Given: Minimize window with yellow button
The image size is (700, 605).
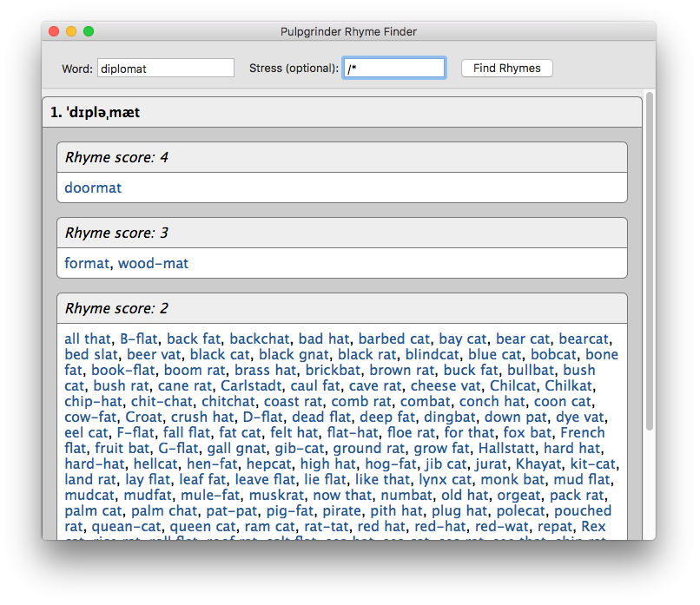Looking at the screenshot, I should 71,31.
